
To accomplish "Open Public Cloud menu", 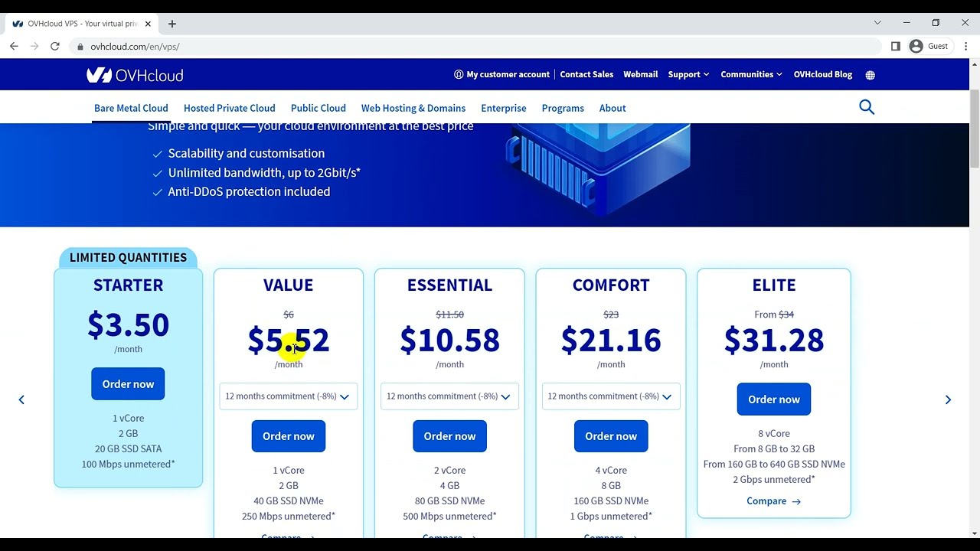I will [318, 108].
